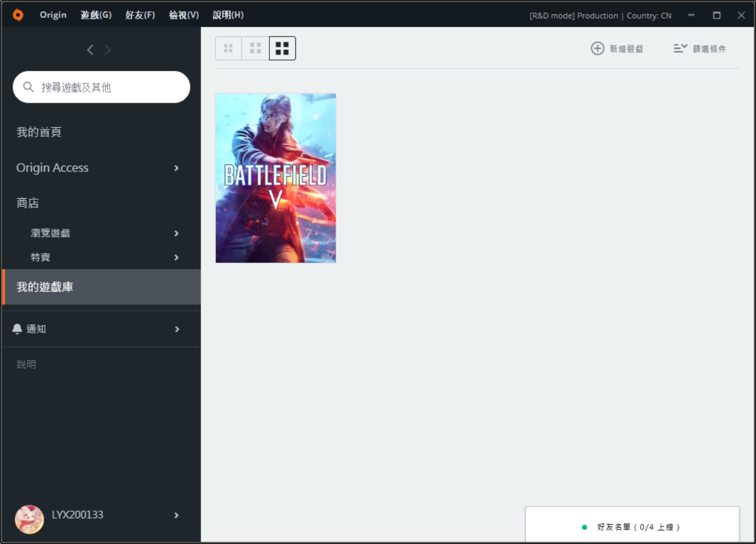
Task: Expand the LYX200133 account menu chevron
Action: (176, 515)
